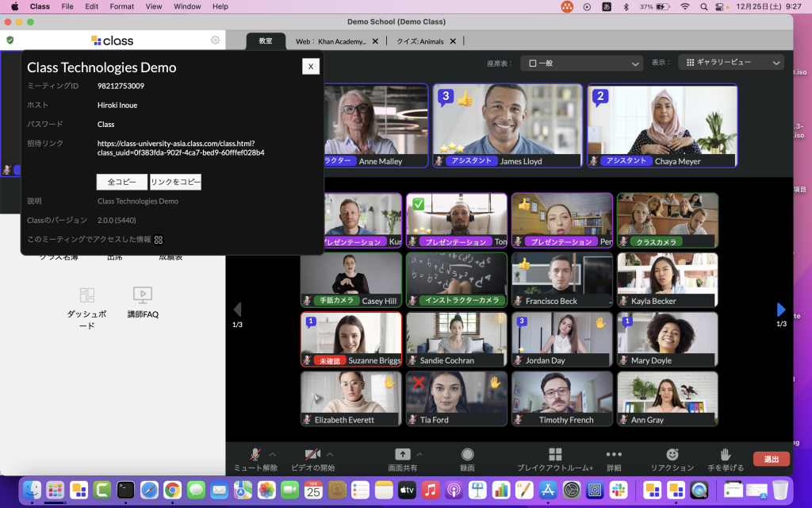
Task: Open the Format menu
Action: tap(121, 6)
